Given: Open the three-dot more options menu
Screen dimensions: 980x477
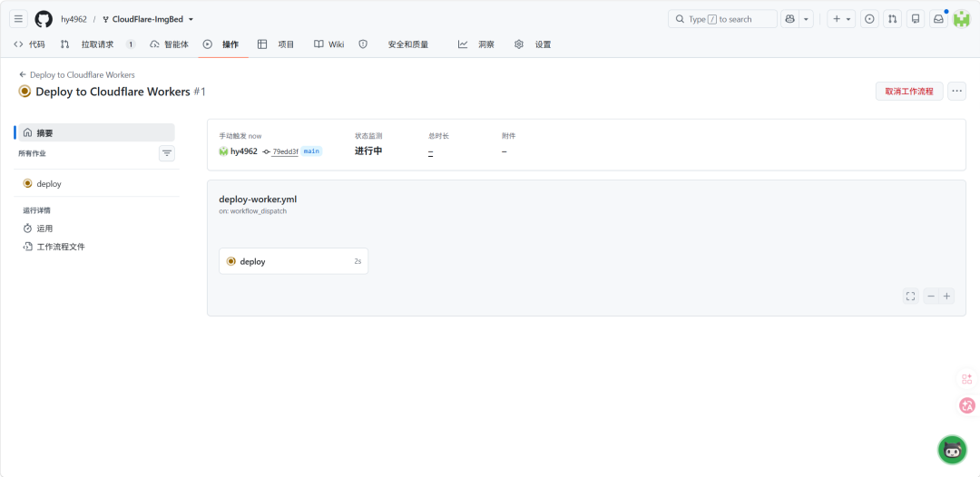Looking at the screenshot, I should click(x=957, y=92).
